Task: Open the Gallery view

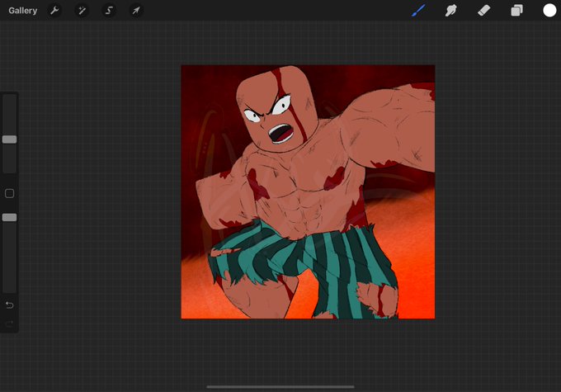Action: pyautogui.click(x=23, y=11)
